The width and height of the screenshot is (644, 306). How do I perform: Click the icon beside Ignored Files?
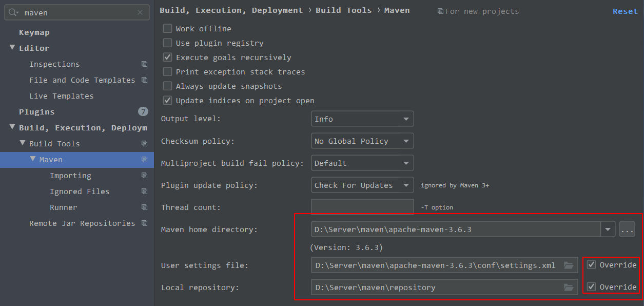point(144,192)
